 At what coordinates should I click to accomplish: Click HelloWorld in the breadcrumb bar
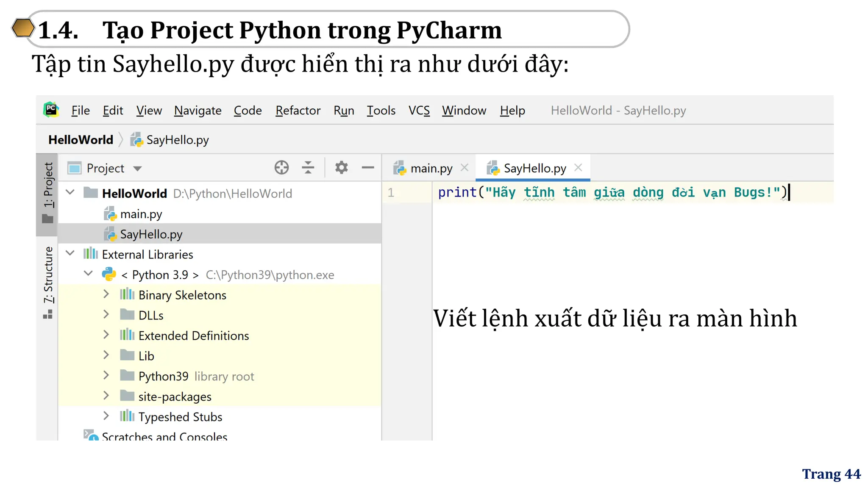(x=81, y=140)
